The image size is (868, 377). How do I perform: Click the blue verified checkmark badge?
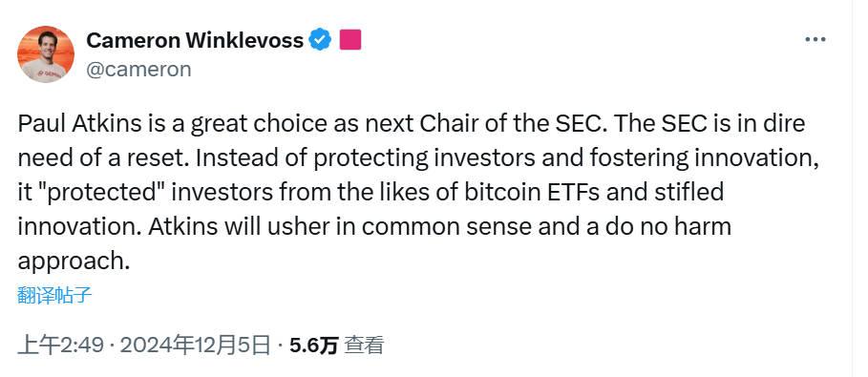click(320, 40)
